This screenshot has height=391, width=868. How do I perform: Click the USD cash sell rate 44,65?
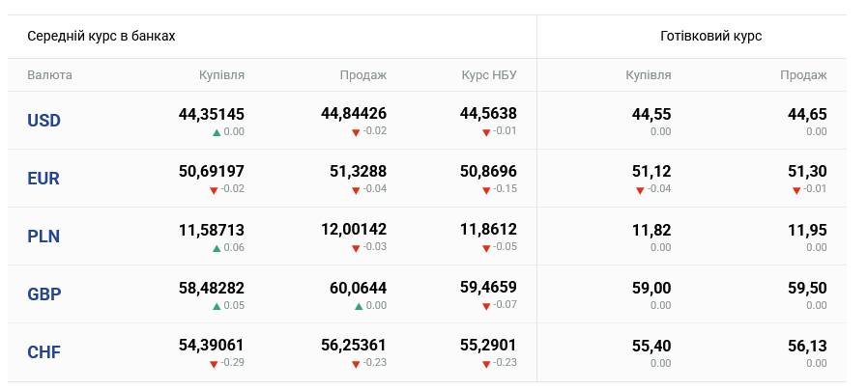coord(807,115)
